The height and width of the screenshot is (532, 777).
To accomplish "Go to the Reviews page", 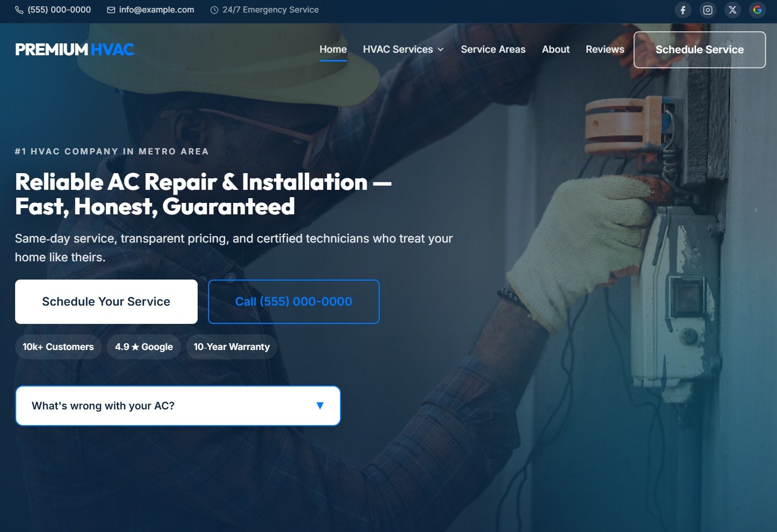I will (605, 50).
